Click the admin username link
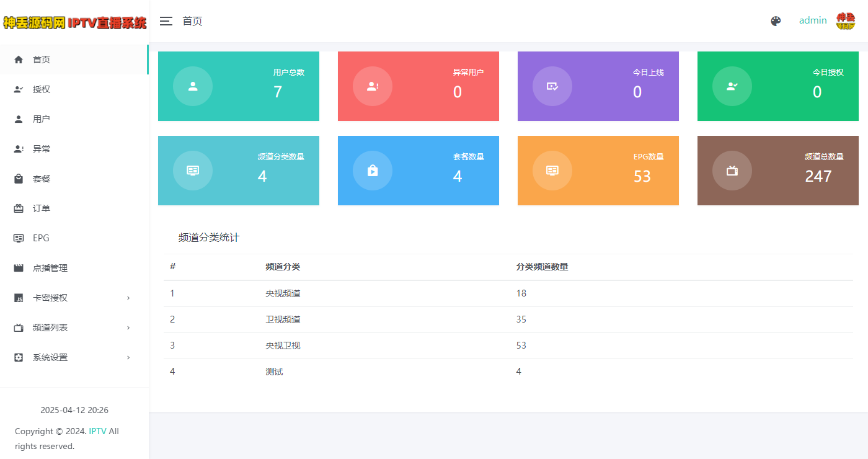The height and width of the screenshot is (459, 868). pos(813,20)
